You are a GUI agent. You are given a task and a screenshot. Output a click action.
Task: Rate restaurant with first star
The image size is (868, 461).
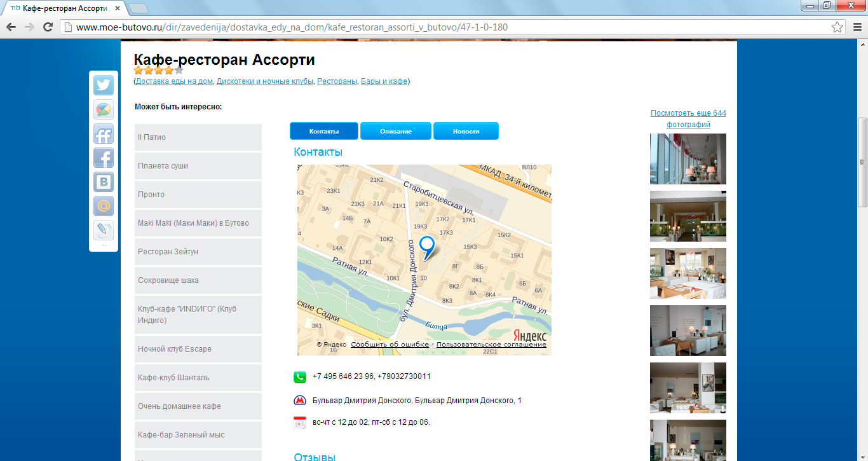138,70
